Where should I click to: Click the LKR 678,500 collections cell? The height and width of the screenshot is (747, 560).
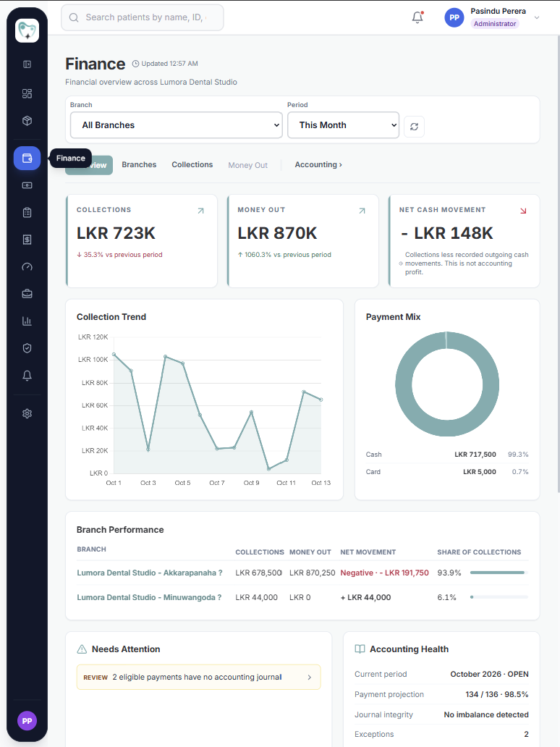coord(258,573)
